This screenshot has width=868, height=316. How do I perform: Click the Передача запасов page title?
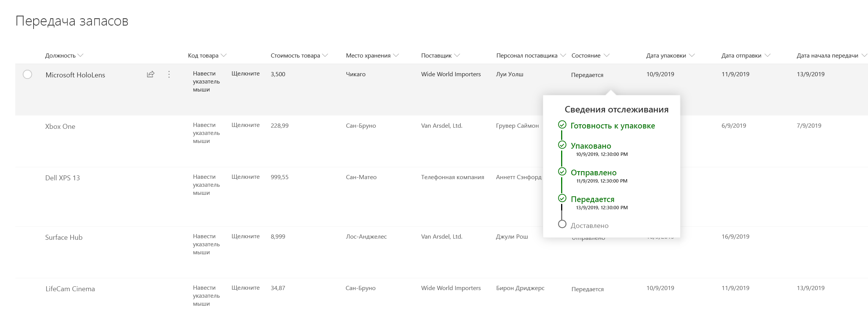72,21
